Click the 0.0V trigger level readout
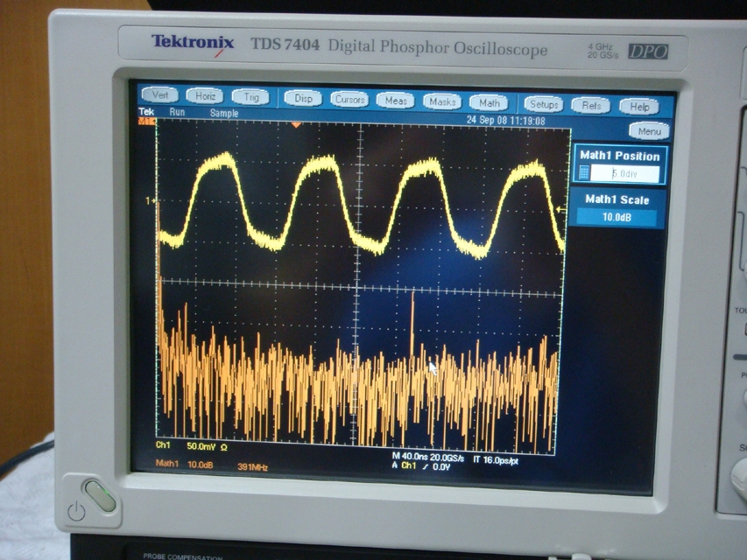This screenshot has width=747, height=560. 441,466
